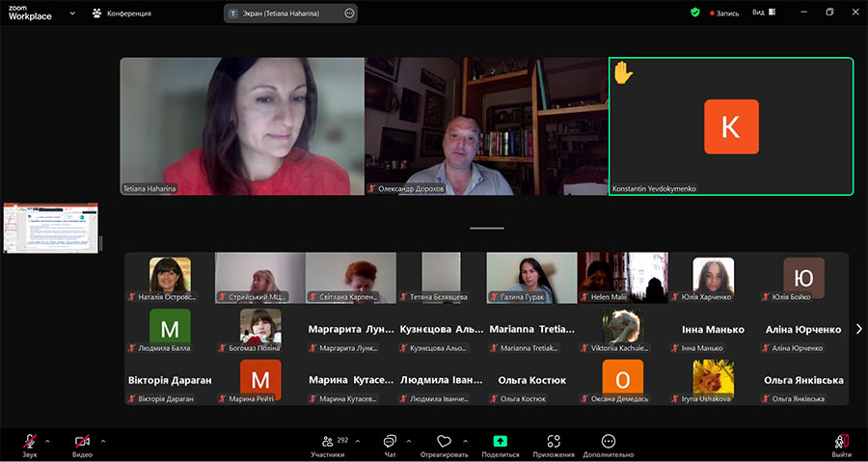
Task: Select Людмила Балла green M avatar
Action: [x=170, y=329]
